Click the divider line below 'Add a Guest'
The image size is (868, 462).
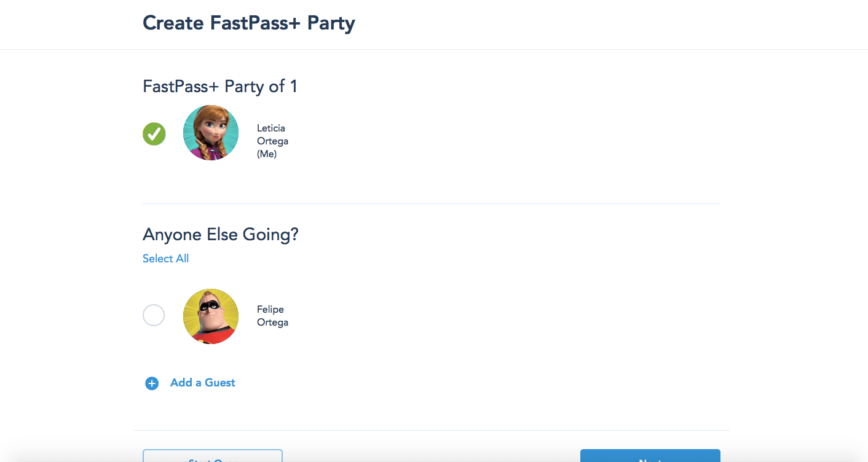430,430
